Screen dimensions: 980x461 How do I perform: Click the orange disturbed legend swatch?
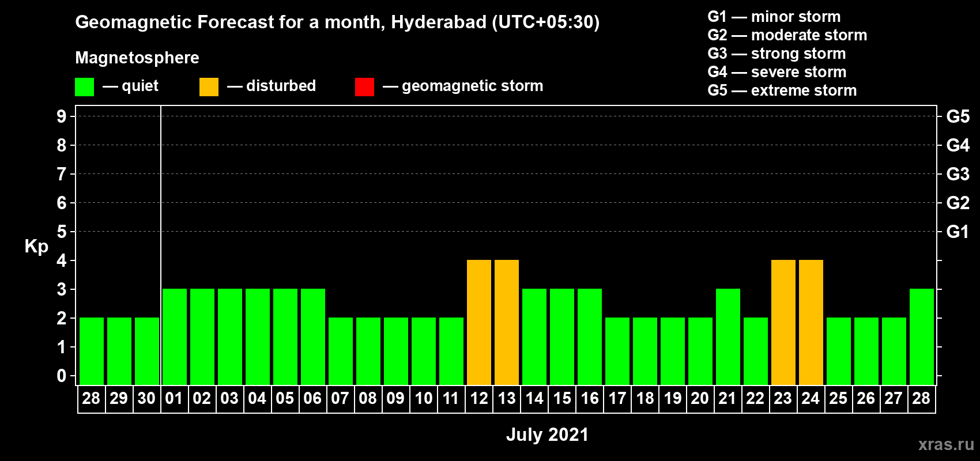209,87
